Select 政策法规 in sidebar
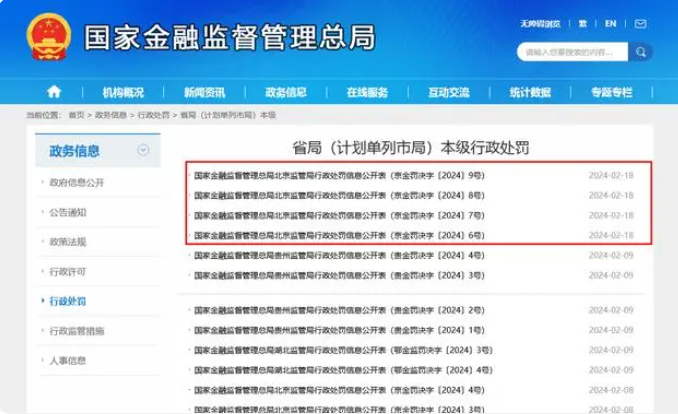Image resolution: width=678 pixels, height=414 pixels. tap(68, 242)
